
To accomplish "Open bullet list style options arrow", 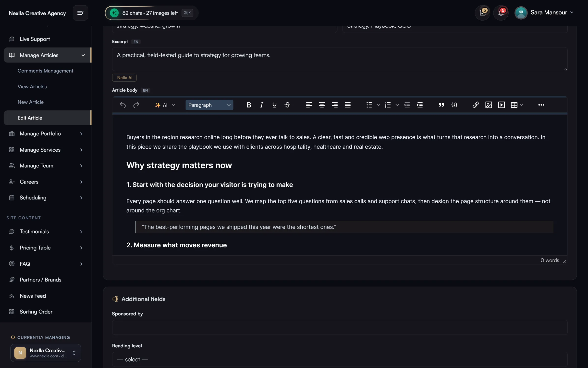I will (378, 105).
